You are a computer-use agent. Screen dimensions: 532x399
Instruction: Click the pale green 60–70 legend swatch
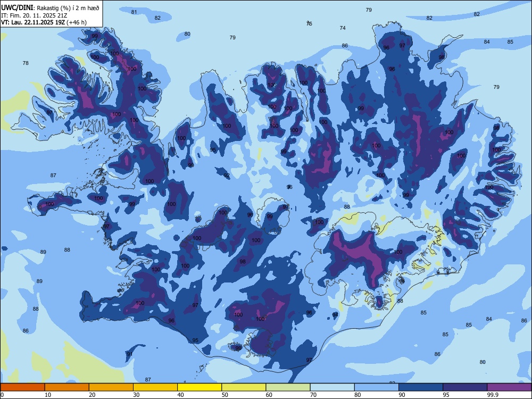coord(288,387)
